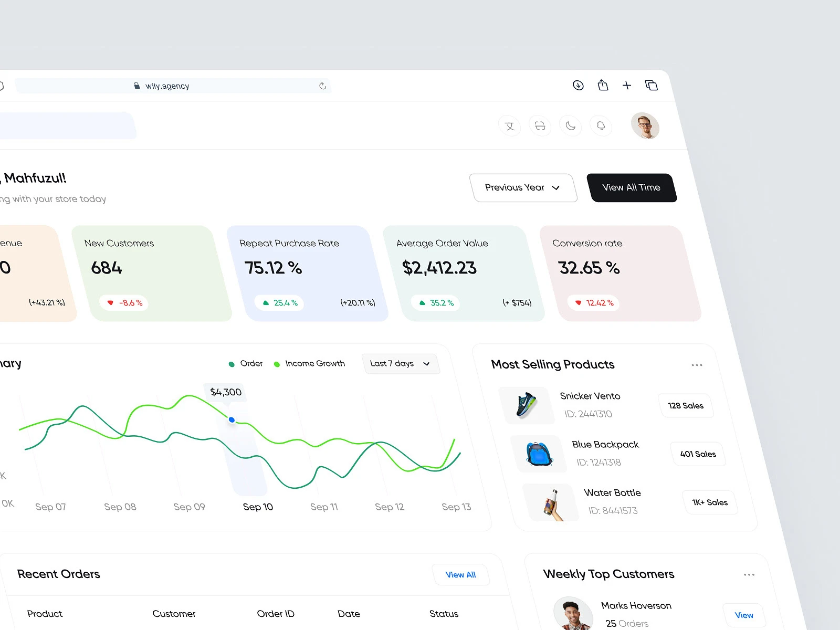840x630 pixels.
Task: Click the 25.4 % increase badge
Action: coord(280,303)
